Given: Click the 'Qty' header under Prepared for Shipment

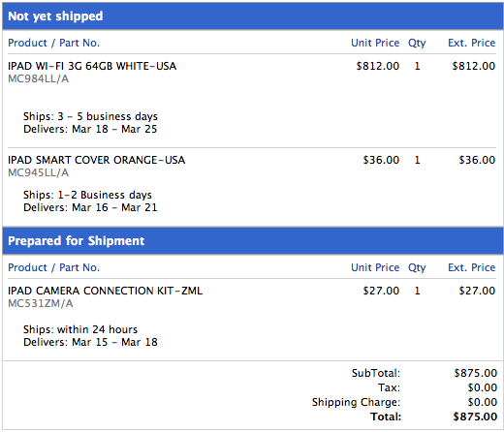Looking at the screenshot, I should [417, 268].
